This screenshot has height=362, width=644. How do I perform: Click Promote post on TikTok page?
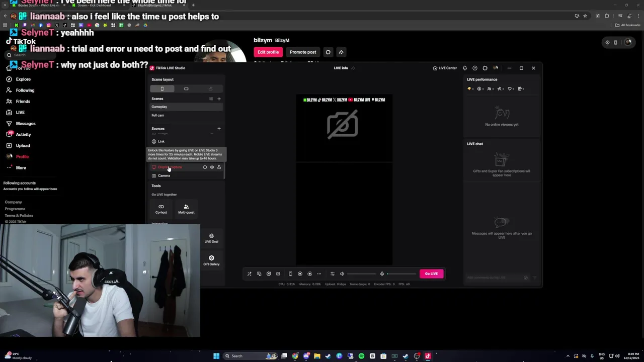click(303, 52)
